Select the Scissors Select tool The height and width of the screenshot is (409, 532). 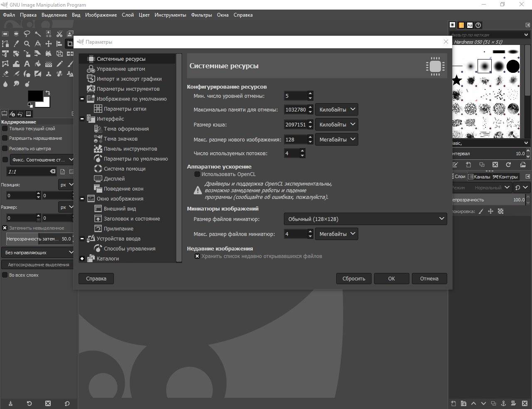pyautogui.click(x=59, y=34)
